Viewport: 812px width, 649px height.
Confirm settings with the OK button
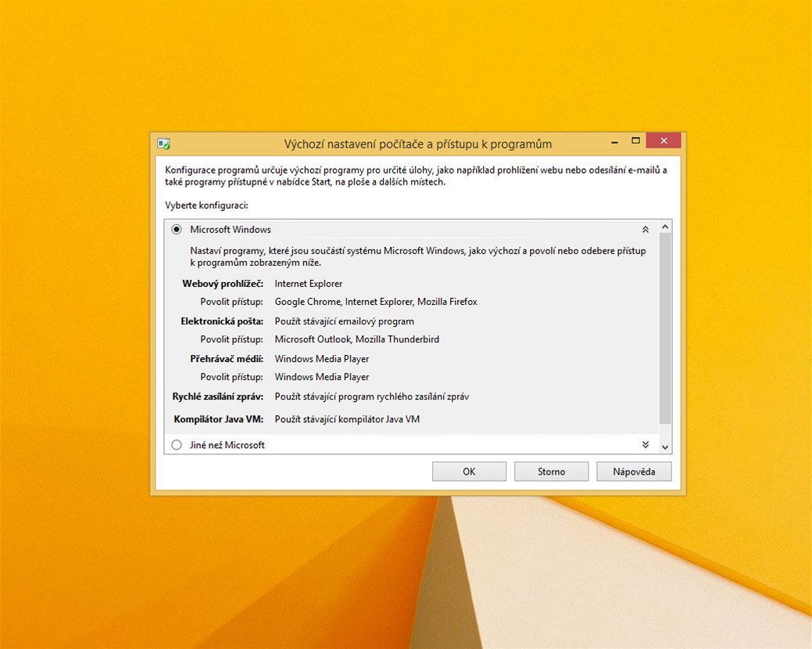tap(469, 472)
